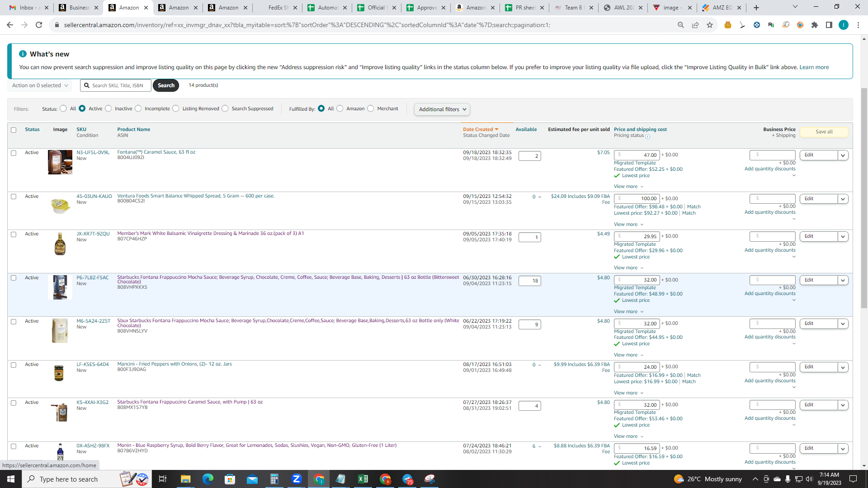Screen dimensions: 868x488
Task: Launch Microsoft Edge from the taskbar
Action: pos(208,479)
